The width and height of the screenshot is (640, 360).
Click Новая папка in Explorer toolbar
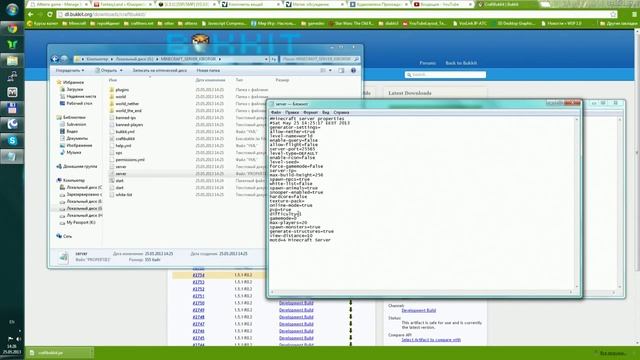click(208, 71)
